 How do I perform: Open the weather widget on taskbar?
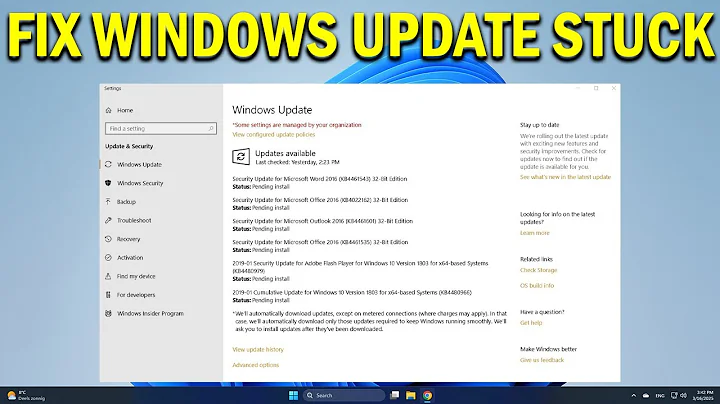pos(26,395)
